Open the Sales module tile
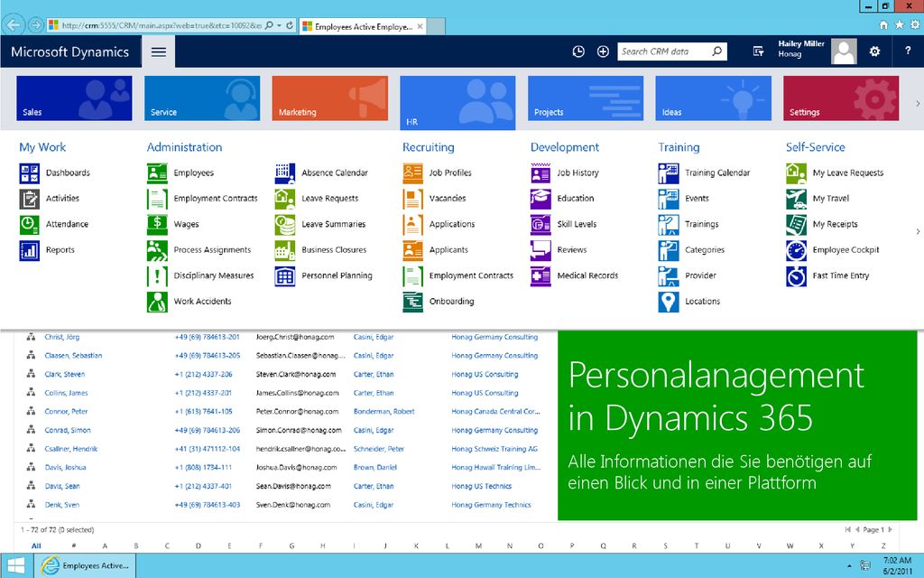The width and height of the screenshot is (924, 578). 74,98
